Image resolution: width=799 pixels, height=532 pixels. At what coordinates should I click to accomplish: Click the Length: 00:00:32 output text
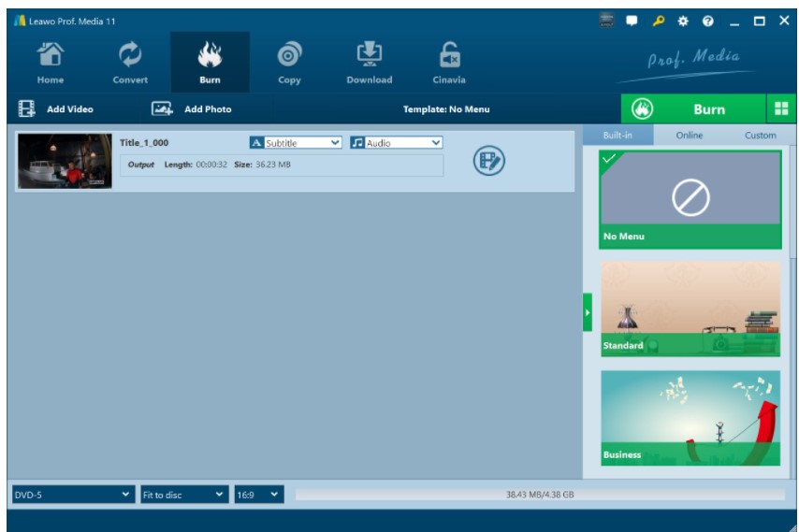196,165
